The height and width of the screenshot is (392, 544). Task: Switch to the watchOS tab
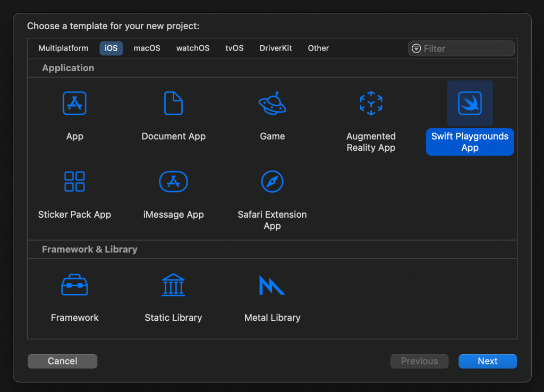193,48
